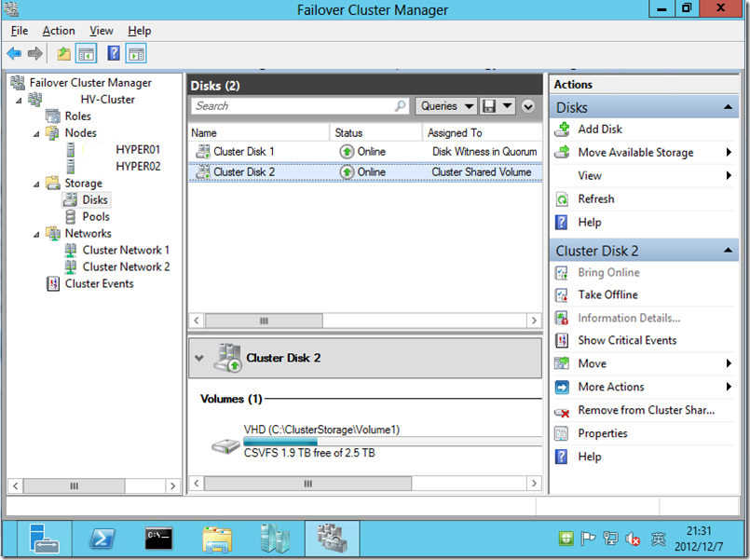The height and width of the screenshot is (560, 750).
Task: Click the save query floppy icon
Action: [488, 105]
